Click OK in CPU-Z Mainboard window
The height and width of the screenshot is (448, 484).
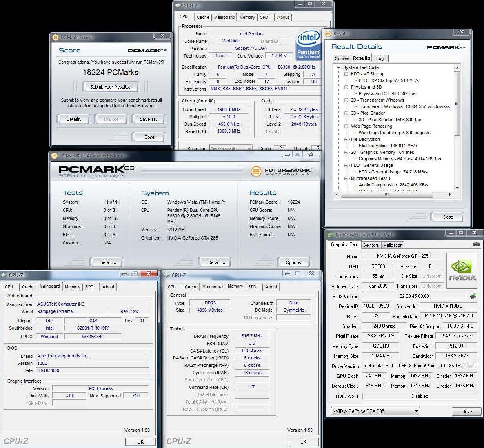pyautogui.click(x=140, y=442)
